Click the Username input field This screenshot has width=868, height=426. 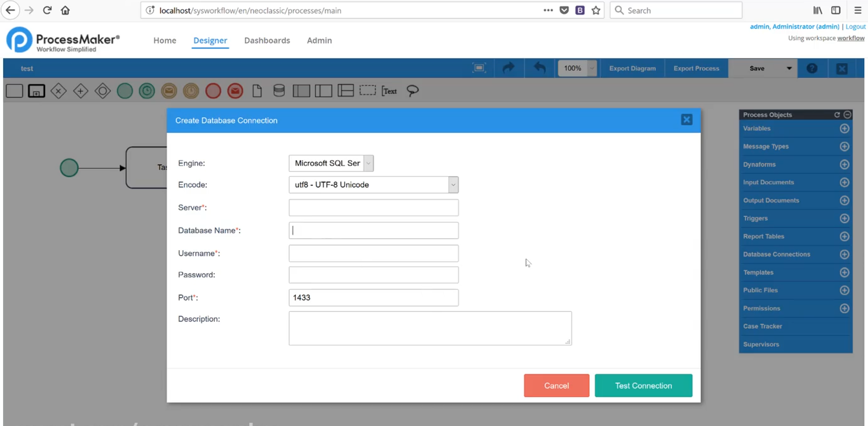click(x=373, y=253)
